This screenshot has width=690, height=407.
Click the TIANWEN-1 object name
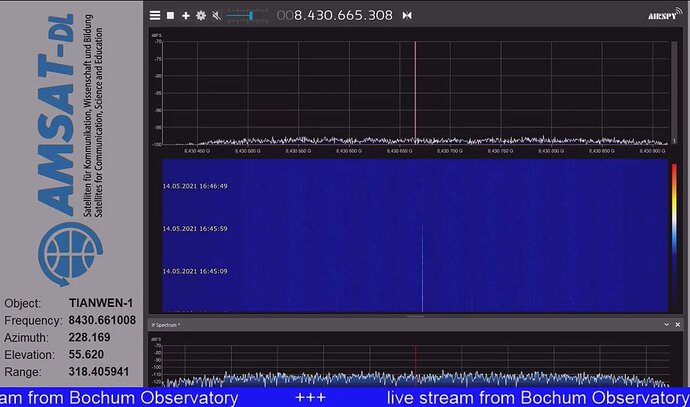point(101,303)
